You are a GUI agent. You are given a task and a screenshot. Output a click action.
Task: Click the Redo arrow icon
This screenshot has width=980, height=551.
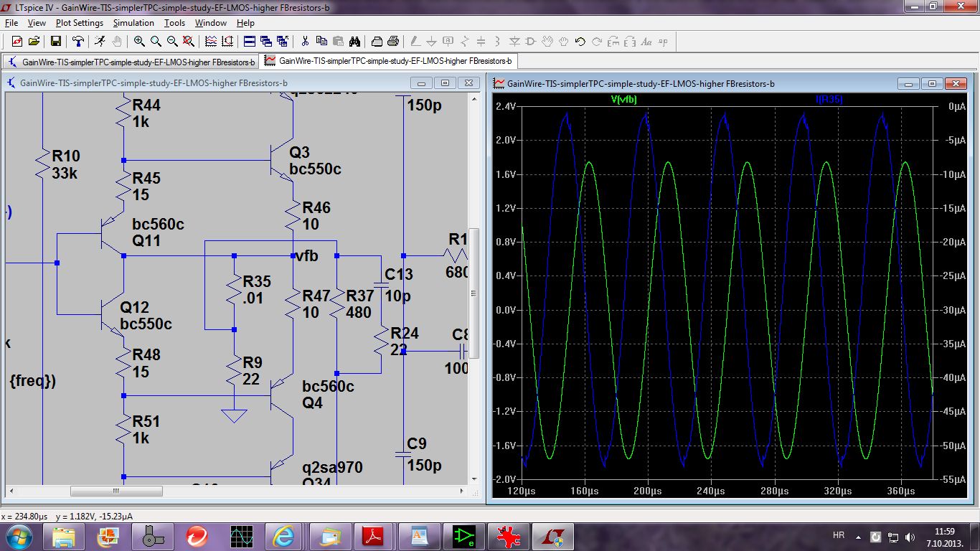[x=597, y=42]
